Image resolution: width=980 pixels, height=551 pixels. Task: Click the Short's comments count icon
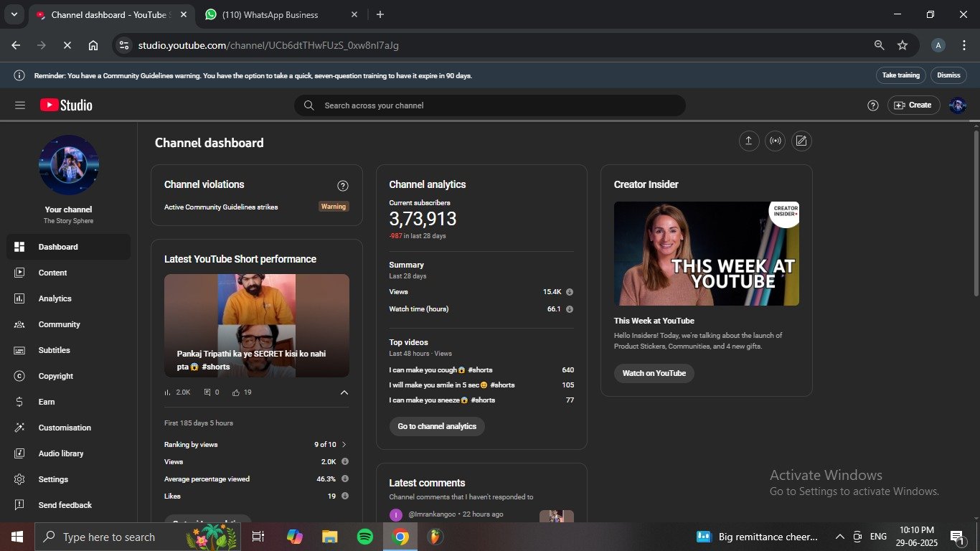click(207, 392)
